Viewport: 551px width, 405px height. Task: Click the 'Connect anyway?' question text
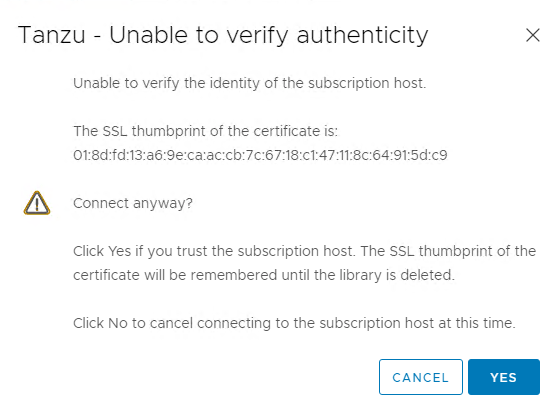[x=133, y=203]
